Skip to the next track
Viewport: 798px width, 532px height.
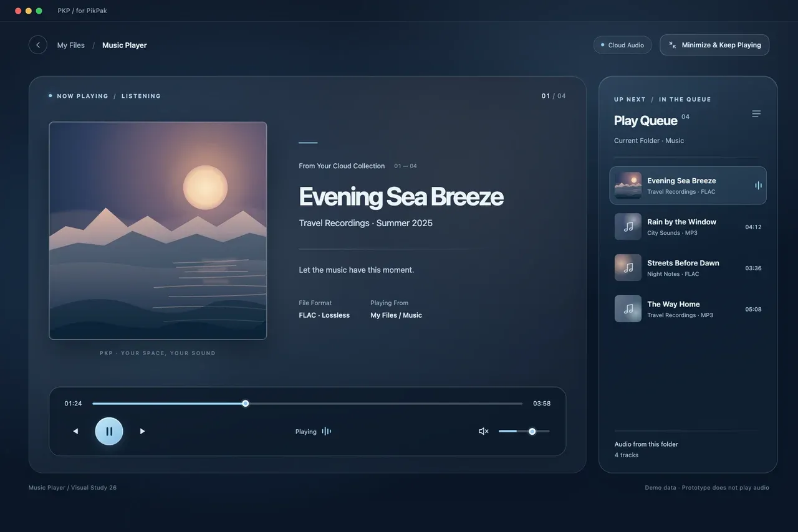point(142,431)
